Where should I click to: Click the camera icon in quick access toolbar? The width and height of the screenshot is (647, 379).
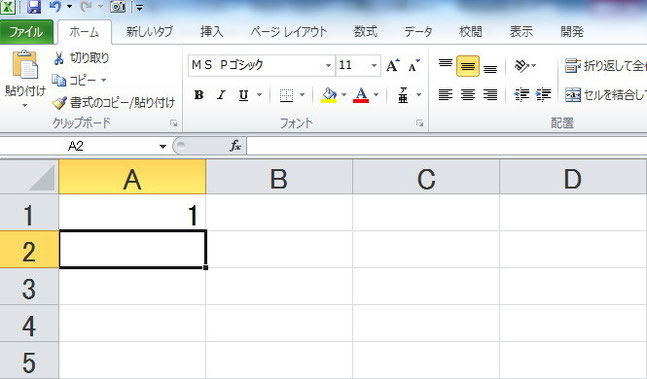point(118,6)
